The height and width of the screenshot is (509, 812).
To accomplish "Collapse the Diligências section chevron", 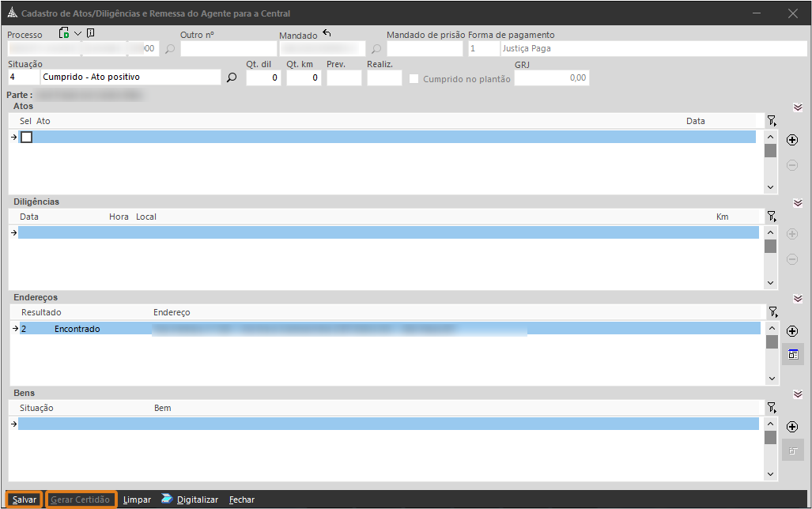I will pos(798,203).
